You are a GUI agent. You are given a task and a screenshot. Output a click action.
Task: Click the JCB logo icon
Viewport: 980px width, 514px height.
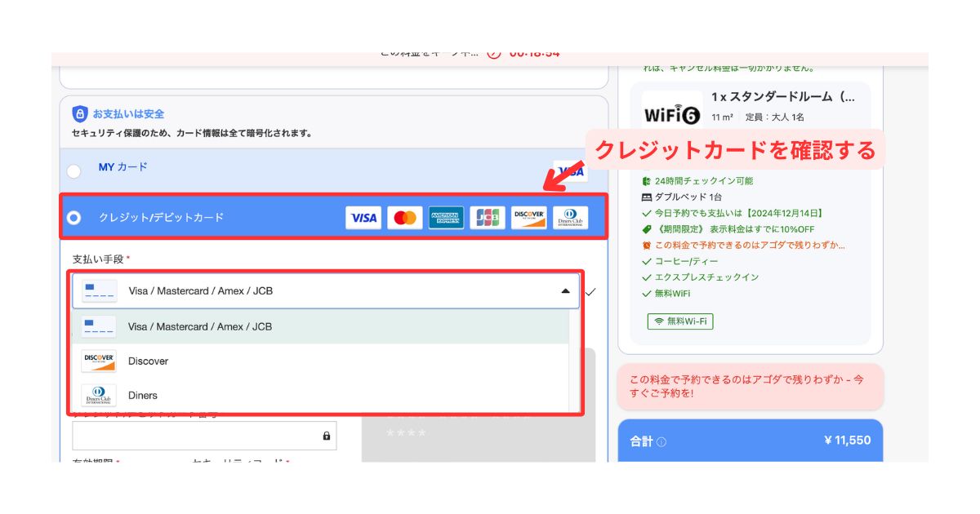pos(488,218)
